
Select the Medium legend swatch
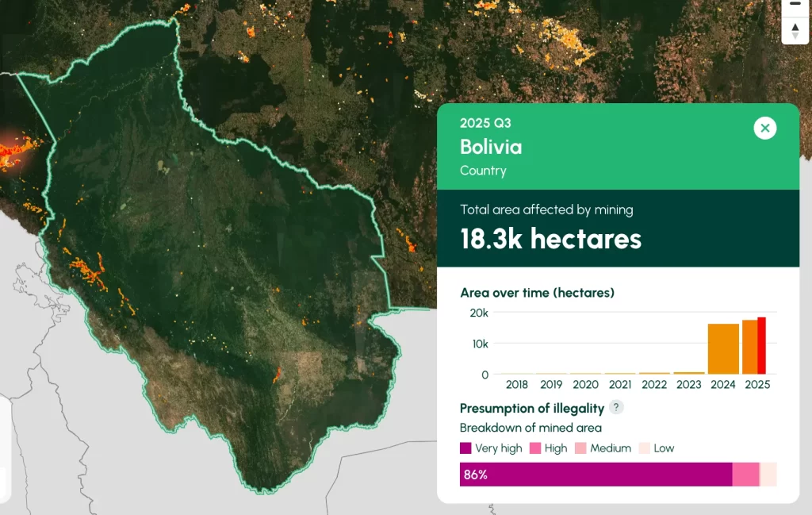point(580,448)
